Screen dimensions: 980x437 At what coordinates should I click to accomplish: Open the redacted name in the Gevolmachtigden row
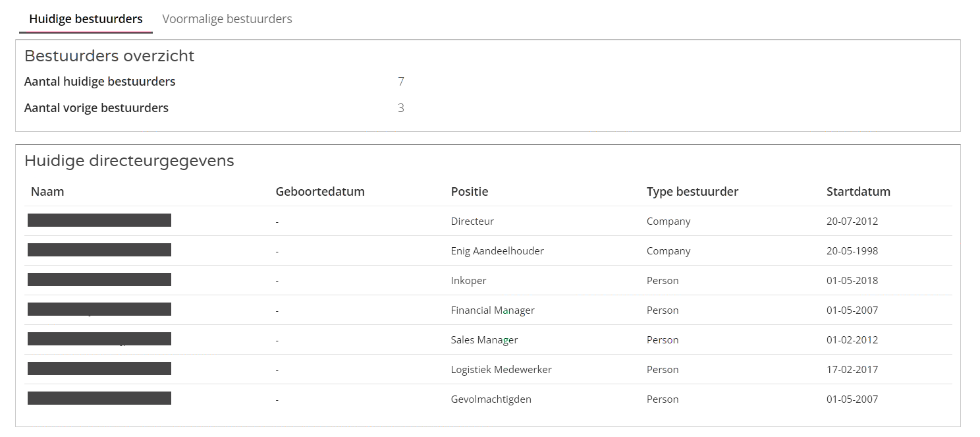pyautogui.click(x=99, y=399)
